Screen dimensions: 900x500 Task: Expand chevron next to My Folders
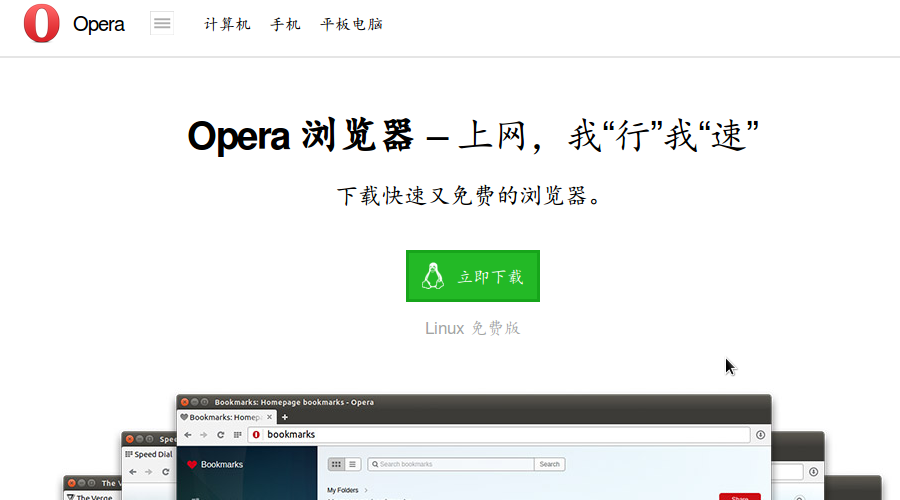366,490
